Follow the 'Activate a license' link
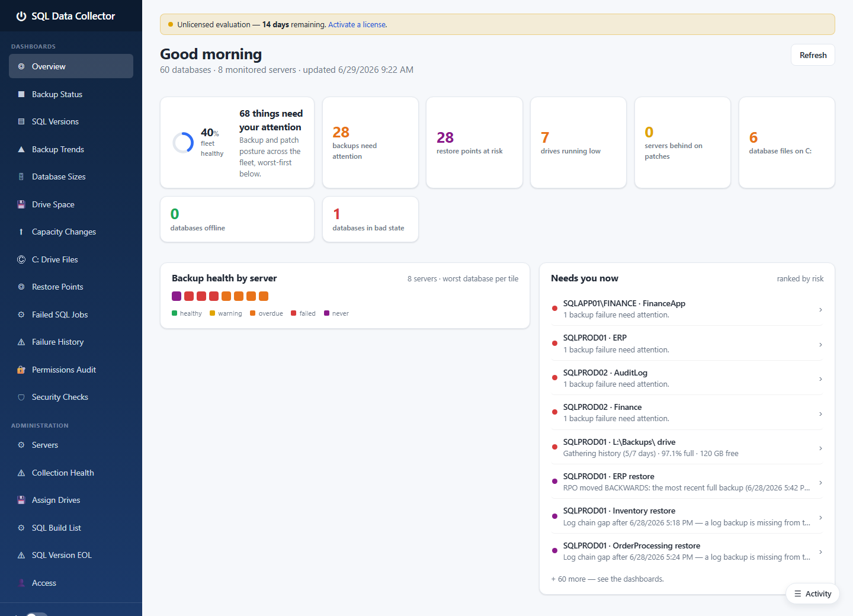853x616 pixels. point(357,24)
